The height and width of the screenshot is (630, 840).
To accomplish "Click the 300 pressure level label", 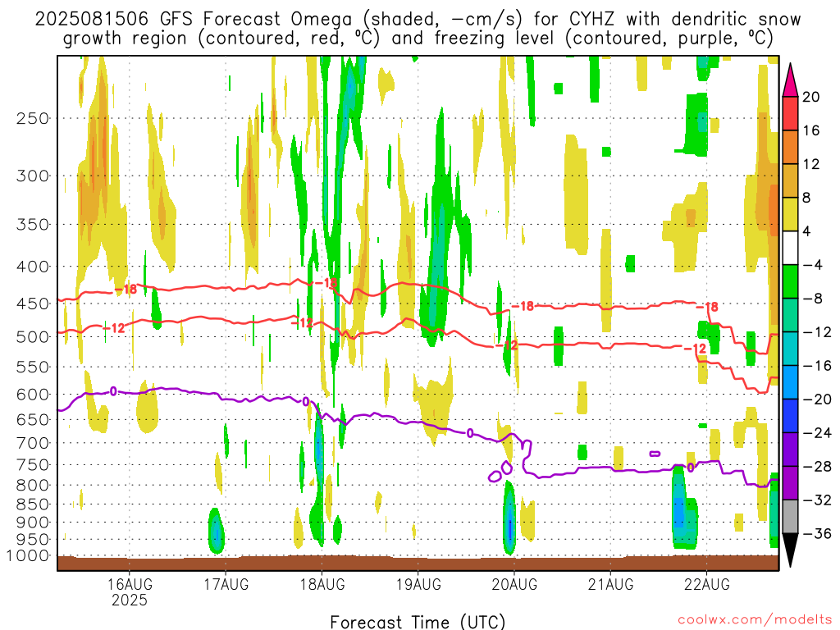I will (32, 176).
